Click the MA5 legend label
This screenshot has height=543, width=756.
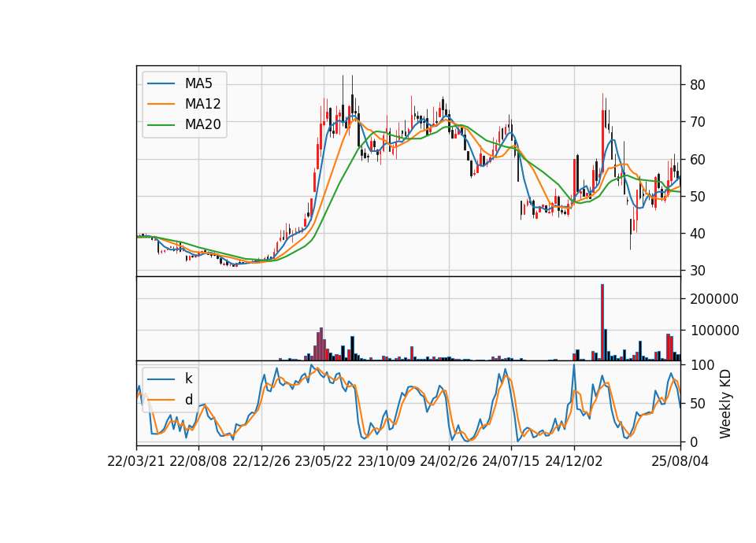[198, 83]
